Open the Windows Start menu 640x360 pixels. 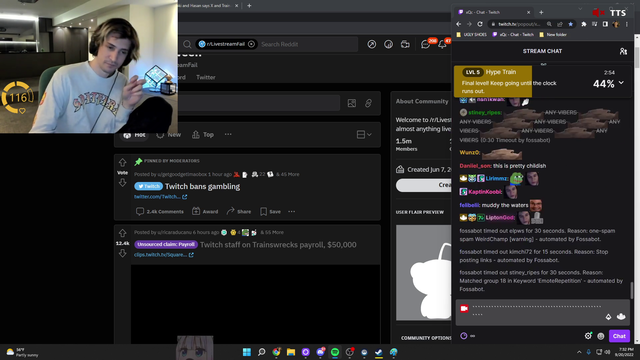click(x=247, y=352)
